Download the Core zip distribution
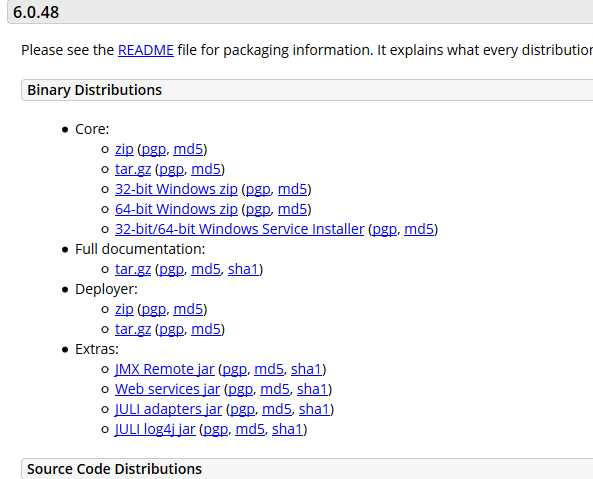Image resolution: width=593 pixels, height=479 pixels. point(124,149)
